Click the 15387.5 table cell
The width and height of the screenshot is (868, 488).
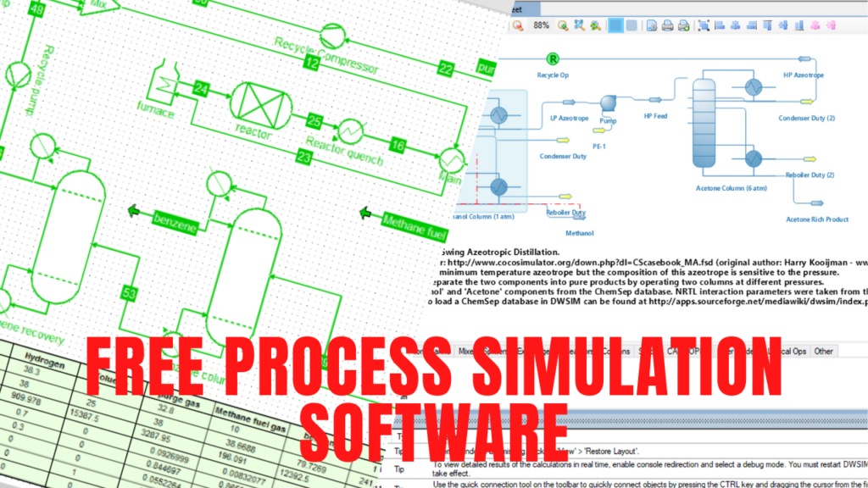84,413
